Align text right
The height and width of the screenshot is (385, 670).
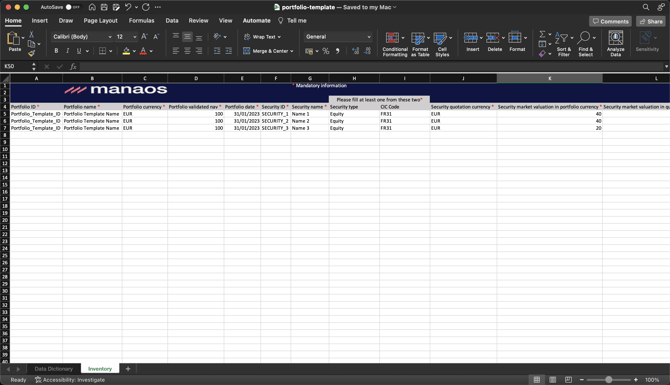click(199, 51)
